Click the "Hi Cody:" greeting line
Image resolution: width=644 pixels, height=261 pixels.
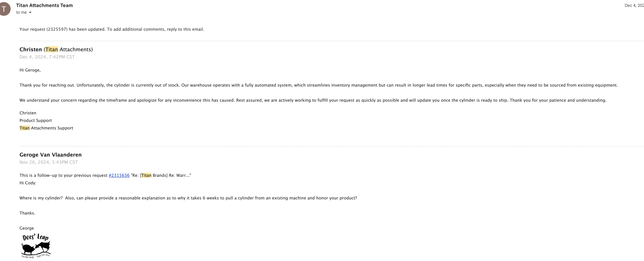[x=28, y=183]
